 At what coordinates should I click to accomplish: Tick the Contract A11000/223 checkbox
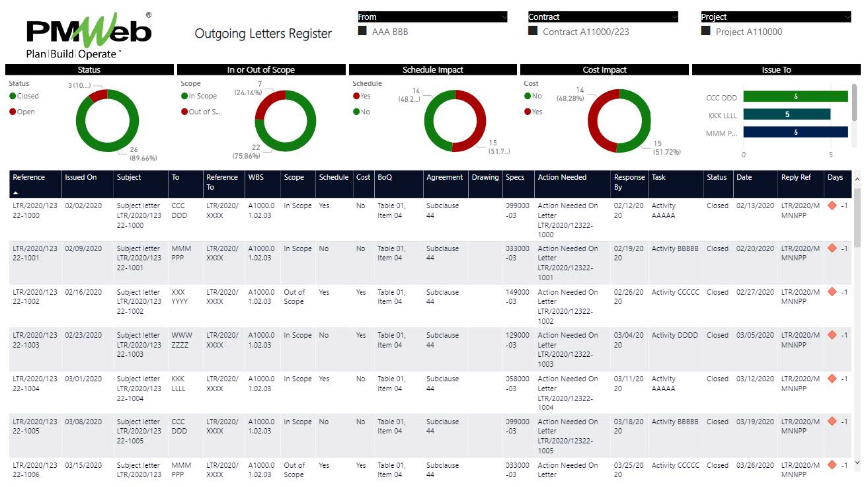[533, 30]
